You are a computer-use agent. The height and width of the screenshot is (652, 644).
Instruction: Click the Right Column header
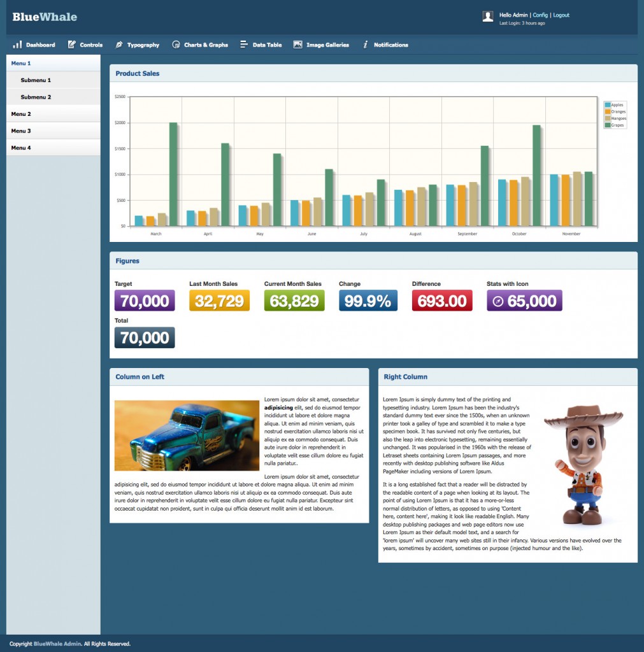coord(508,377)
